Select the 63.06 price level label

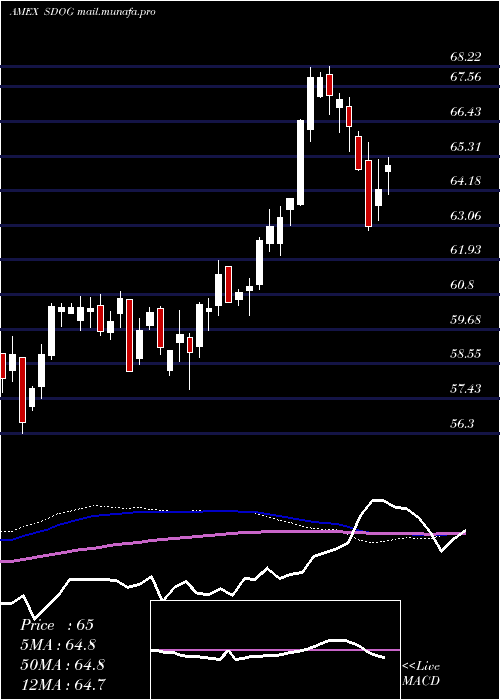click(466, 216)
